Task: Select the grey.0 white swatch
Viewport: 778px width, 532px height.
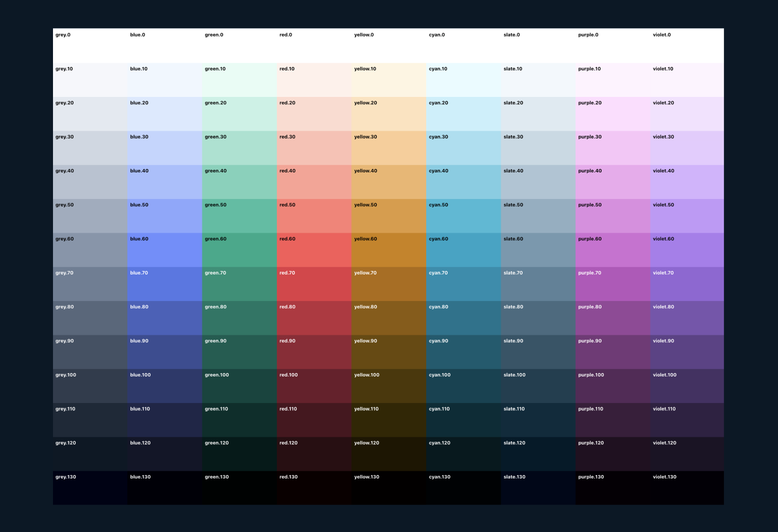Action: [x=90, y=46]
